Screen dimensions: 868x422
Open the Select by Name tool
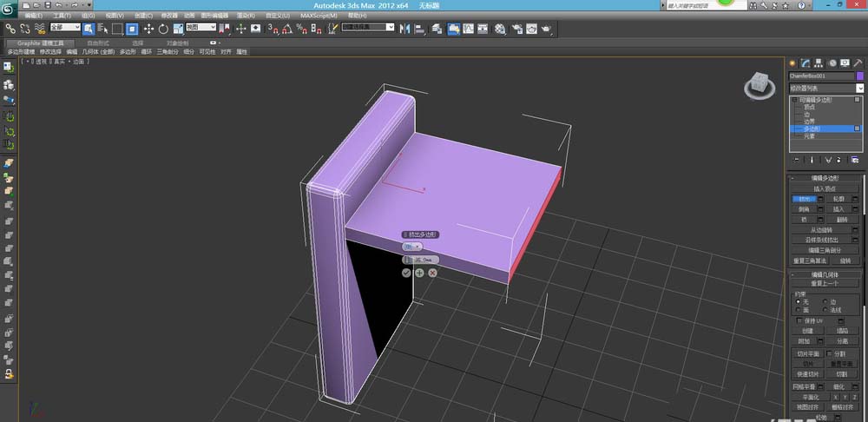tap(103, 29)
